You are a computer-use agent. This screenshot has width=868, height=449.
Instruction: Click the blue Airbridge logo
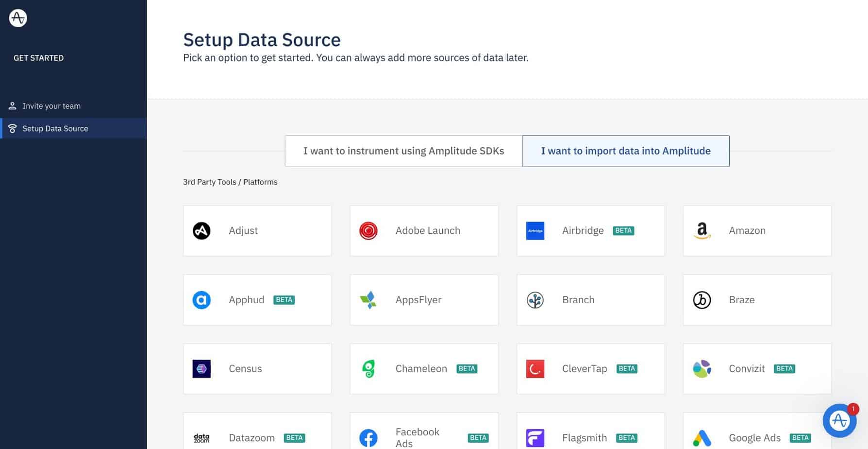[x=535, y=231]
